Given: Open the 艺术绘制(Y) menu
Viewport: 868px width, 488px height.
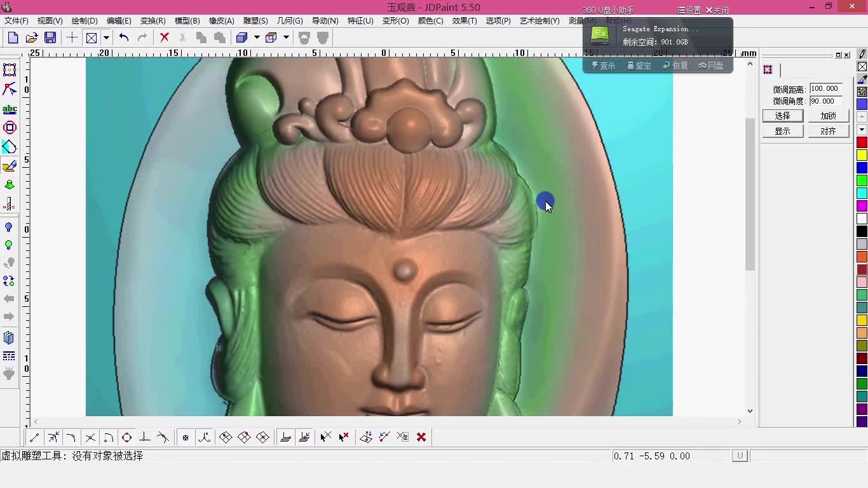Looking at the screenshot, I should (539, 21).
